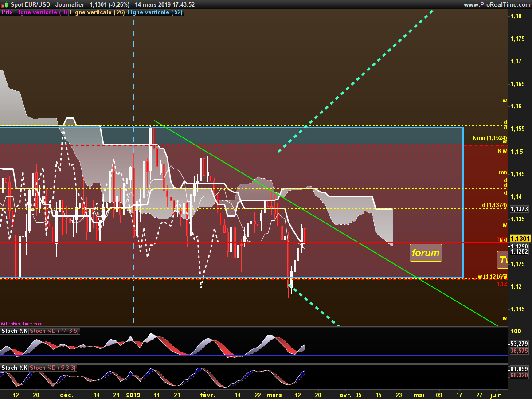
Task: Click the 1,165 price axis value
Action: [517, 83]
